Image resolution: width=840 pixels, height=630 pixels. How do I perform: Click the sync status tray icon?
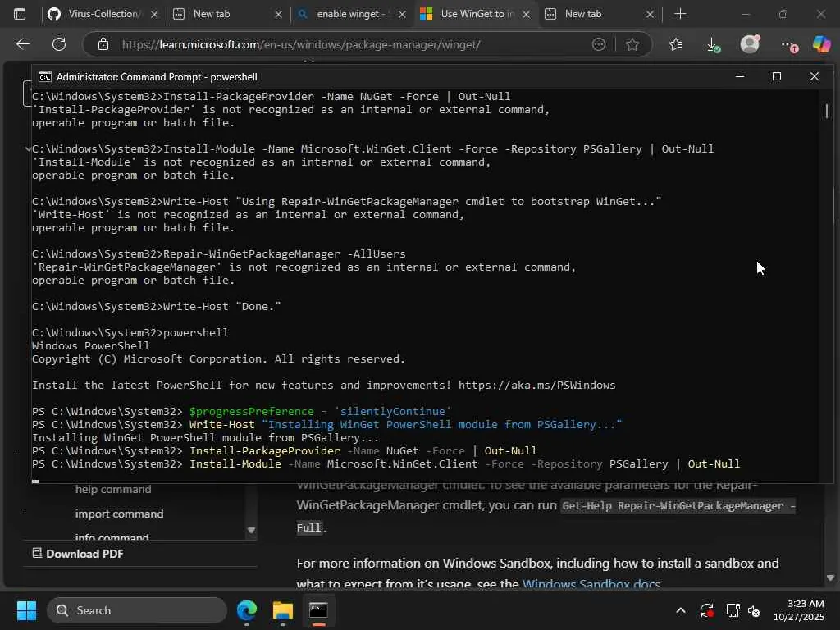(x=706, y=610)
